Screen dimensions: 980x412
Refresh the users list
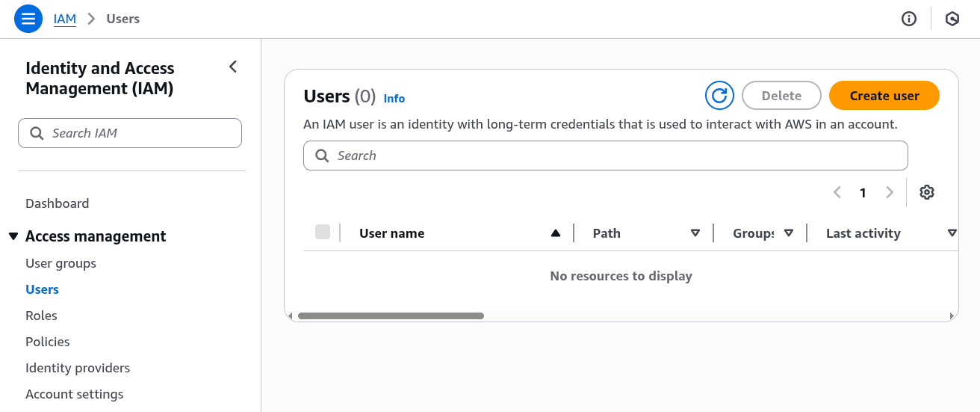(x=719, y=96)
